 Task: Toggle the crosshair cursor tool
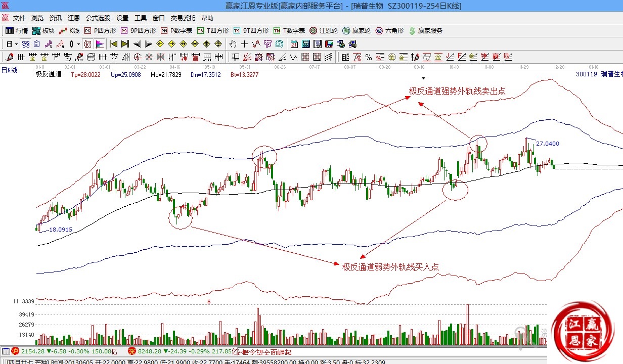[245, 44]
